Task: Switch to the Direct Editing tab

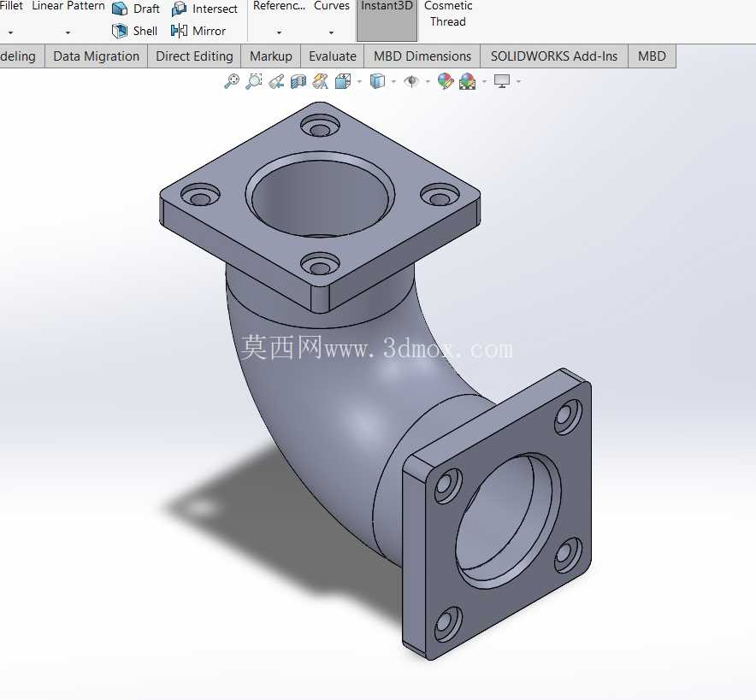Action: [x=194, y=56]
